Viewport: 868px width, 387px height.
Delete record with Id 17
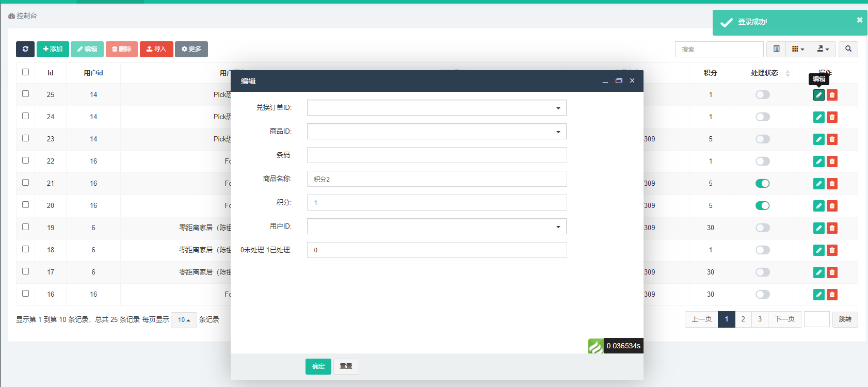click(832, 272)
